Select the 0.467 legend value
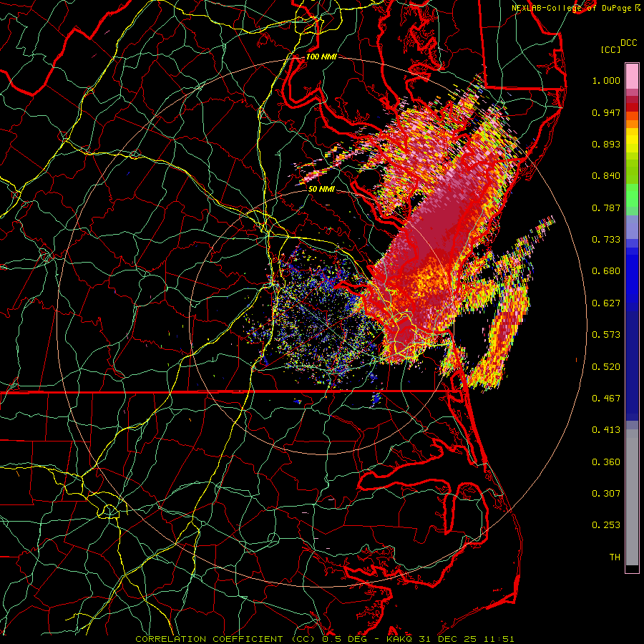The height and width of the screenshot is (644, 644). click(606, 399)
